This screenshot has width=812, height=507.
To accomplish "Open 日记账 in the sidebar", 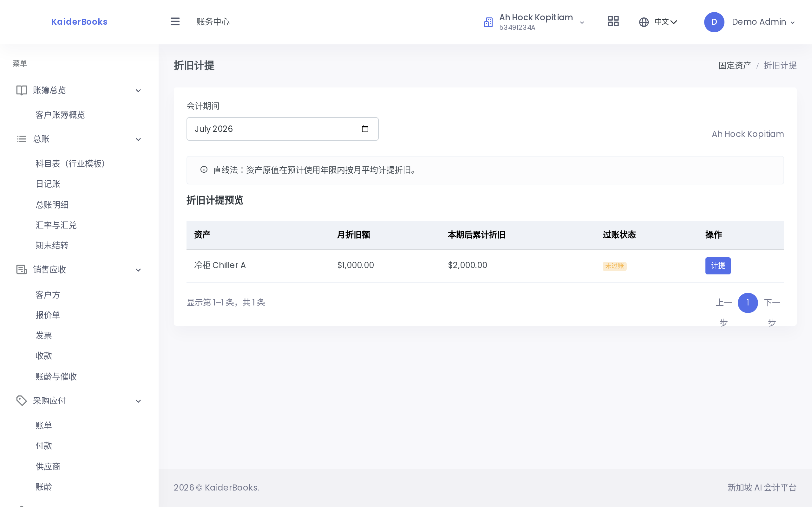I will click(x=48, y=184).
